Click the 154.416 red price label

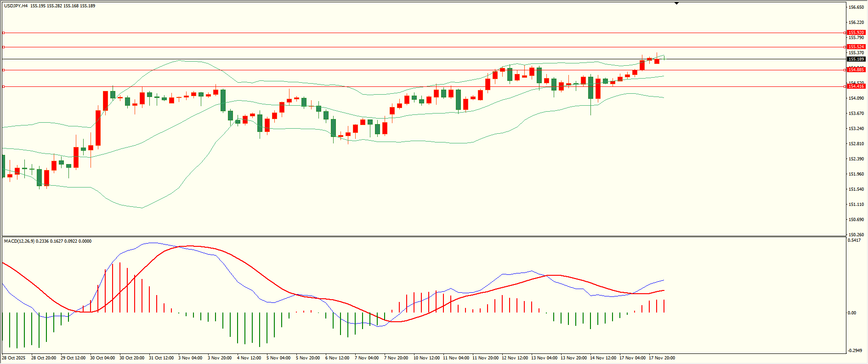tap(856, 86)
